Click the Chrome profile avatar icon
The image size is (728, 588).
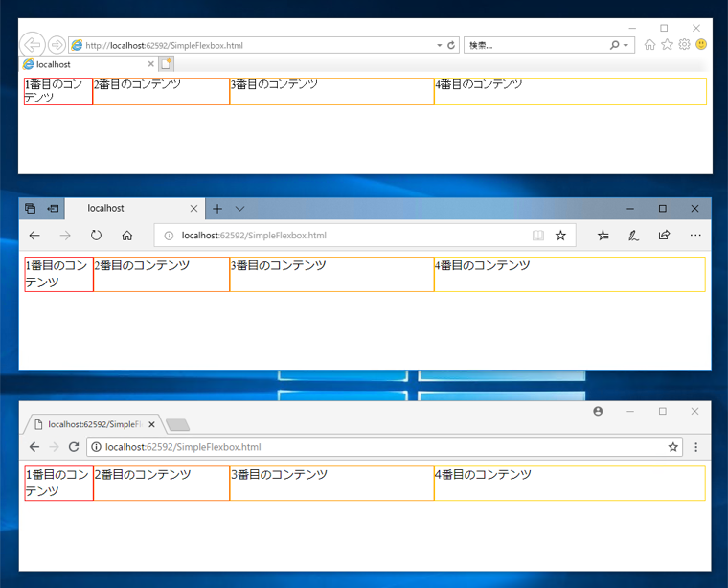598,411
